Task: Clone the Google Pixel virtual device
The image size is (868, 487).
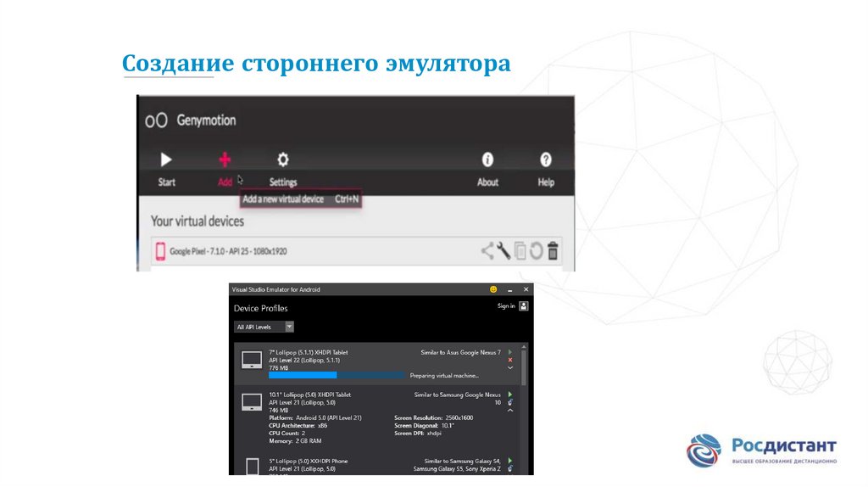Action: [520, 251]
